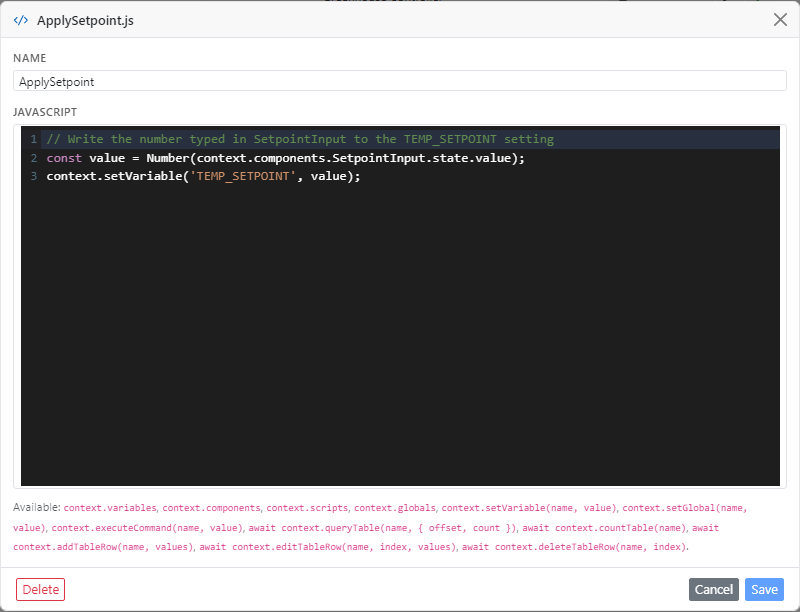
Task: Close the ApplySetpoint.js dialog
Action: [780, 20]
